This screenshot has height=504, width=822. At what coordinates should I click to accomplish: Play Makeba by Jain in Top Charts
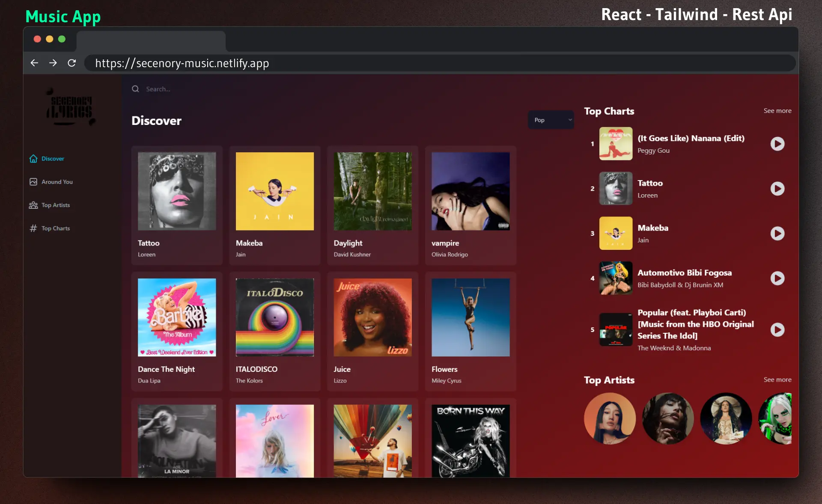point(777,233)
